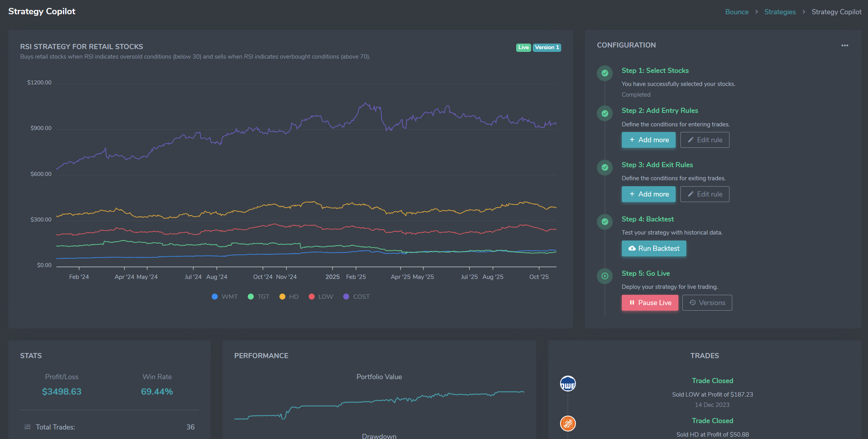868x439 pixels.
Task: Click the history icon on the Versions button
Action: (x=692, y=302)
